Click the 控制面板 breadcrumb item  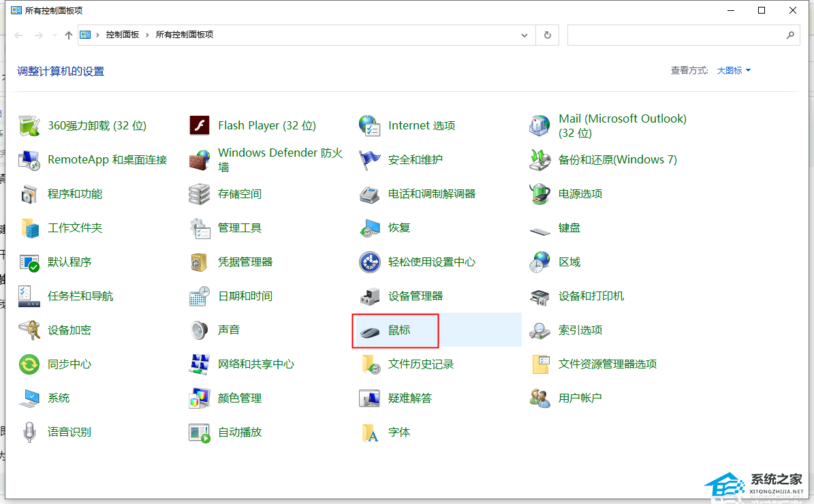[x=122, y=35]
